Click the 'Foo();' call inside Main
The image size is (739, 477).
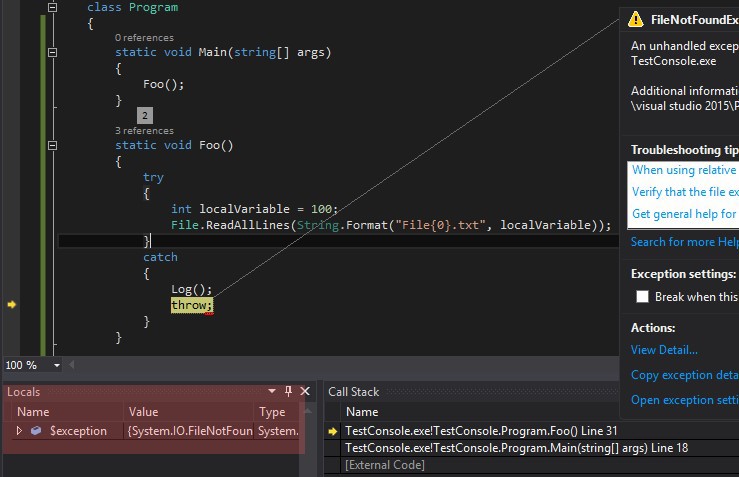coord(164,84)
